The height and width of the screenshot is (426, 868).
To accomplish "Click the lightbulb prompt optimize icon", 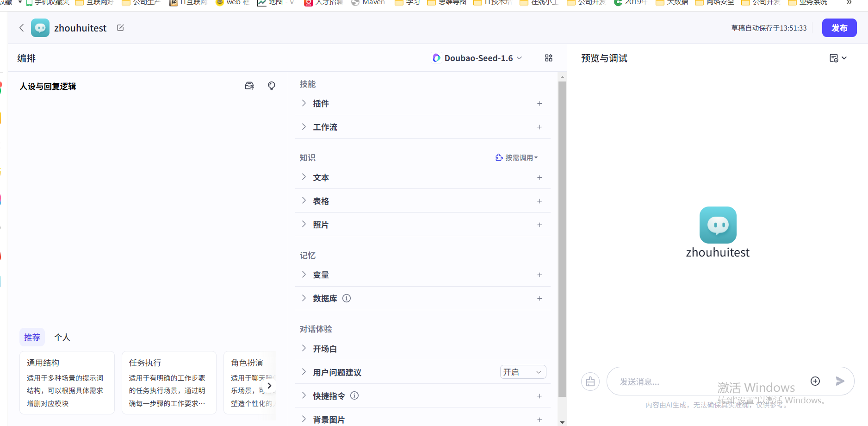I will point(272,86).
